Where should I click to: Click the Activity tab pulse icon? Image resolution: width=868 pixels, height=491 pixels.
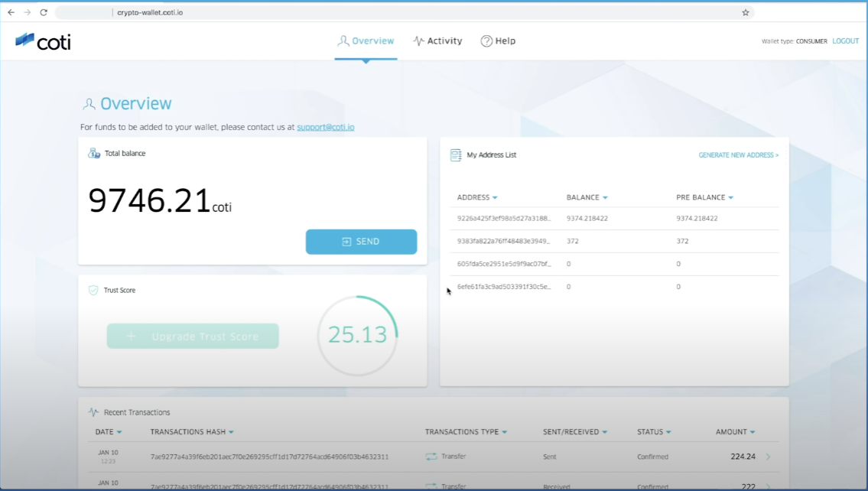coord(418,41)
